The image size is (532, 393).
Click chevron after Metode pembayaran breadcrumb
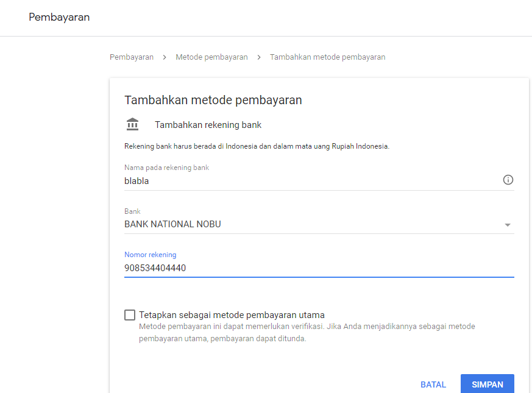[x=259, y=57]
